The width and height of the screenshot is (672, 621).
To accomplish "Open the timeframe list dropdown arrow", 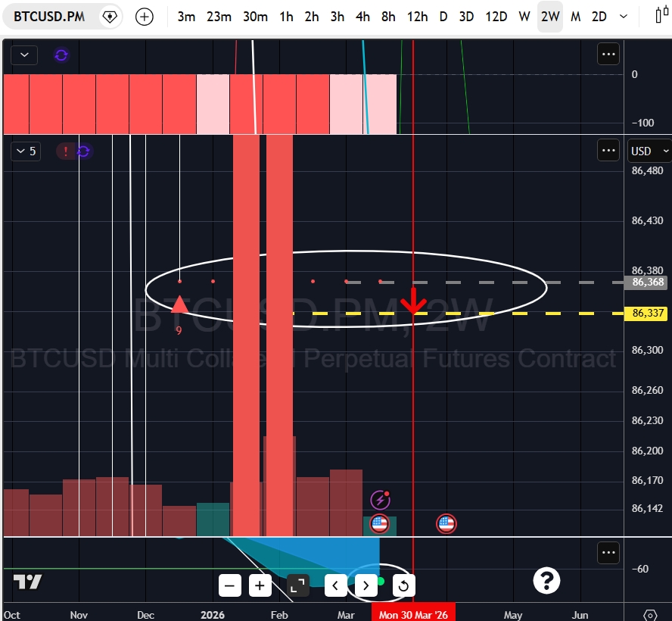I will (x=624, y=17).
